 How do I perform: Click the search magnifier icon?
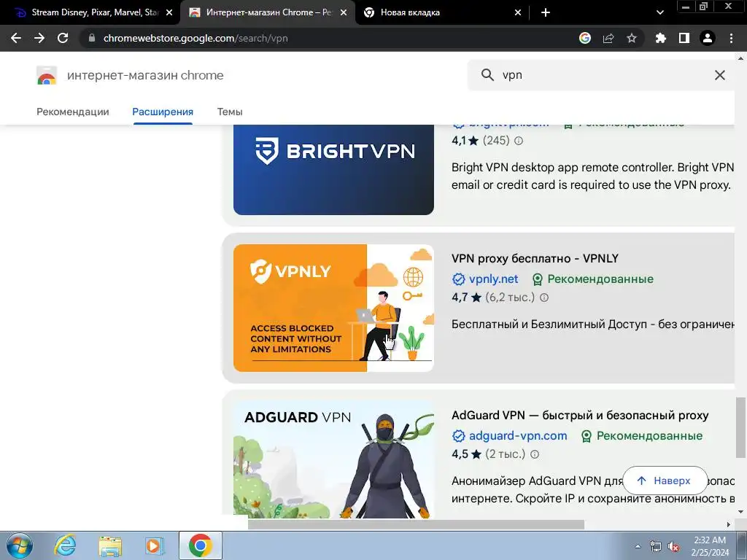click(487, 75)
